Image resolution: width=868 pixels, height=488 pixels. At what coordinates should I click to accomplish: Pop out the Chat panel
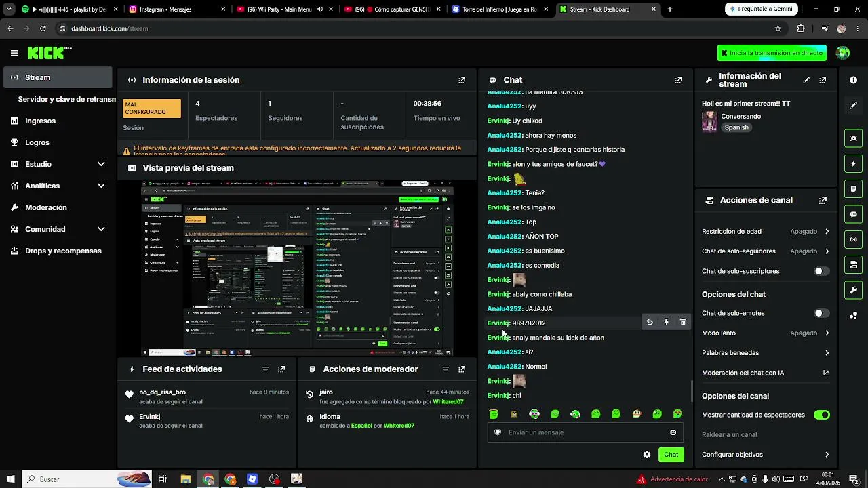[679, 80]
